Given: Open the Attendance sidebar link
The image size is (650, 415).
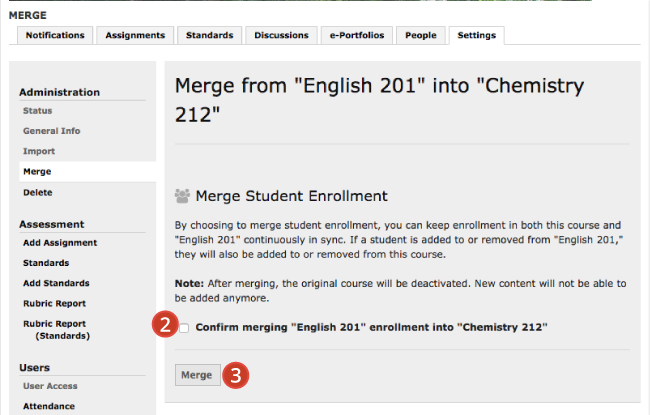Looking at the screenshot, I should pyautogui.click(x=49, y=406).
